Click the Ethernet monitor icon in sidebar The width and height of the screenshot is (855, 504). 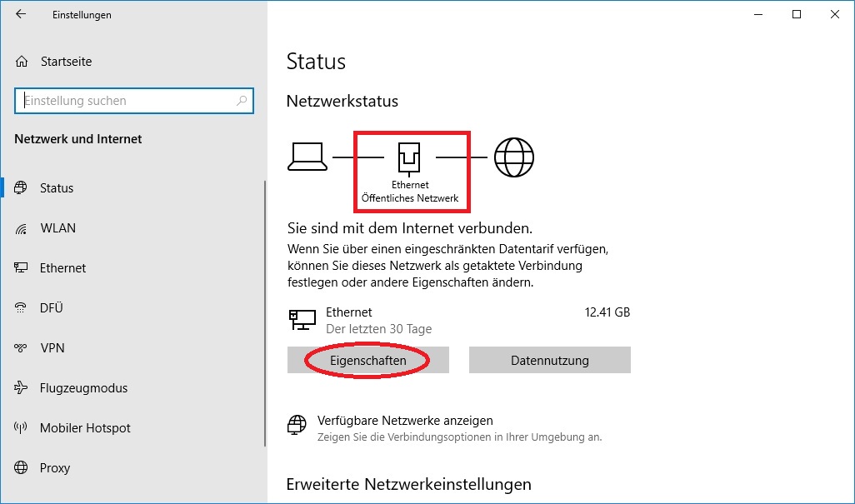click(22, 268)
